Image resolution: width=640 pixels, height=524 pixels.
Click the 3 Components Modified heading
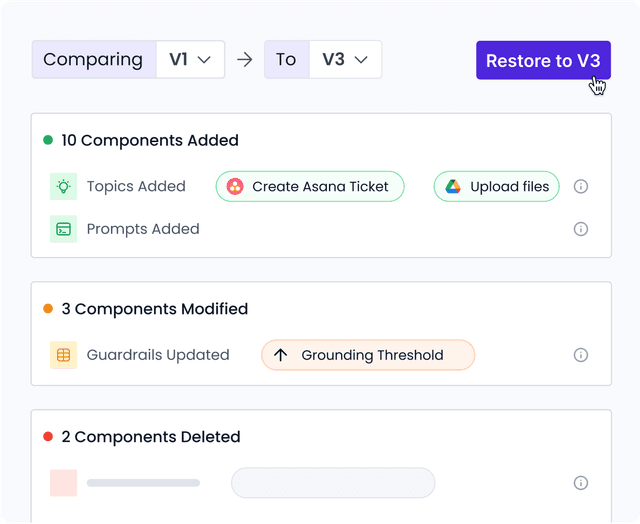point(154,309)
